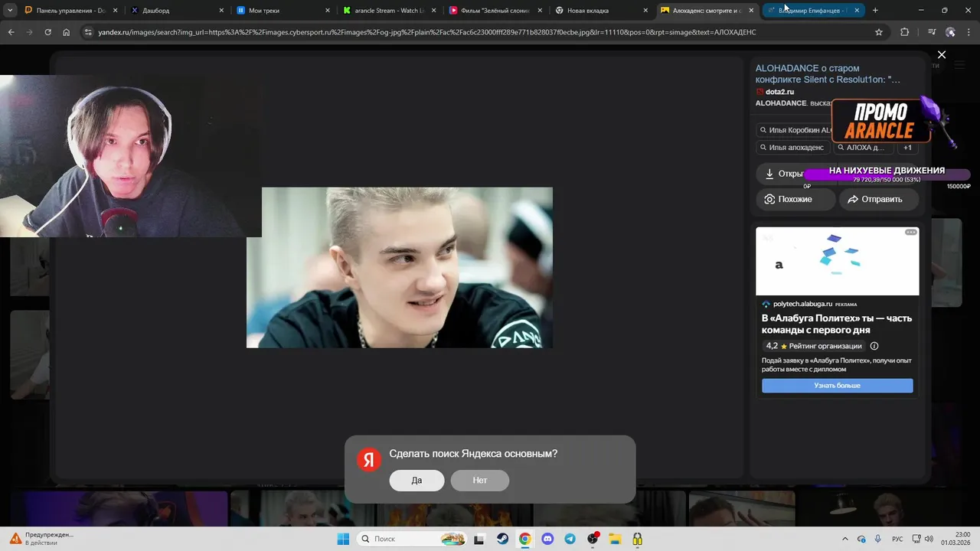
Task: Go to the browser home page icon
Action: [67, 32]
